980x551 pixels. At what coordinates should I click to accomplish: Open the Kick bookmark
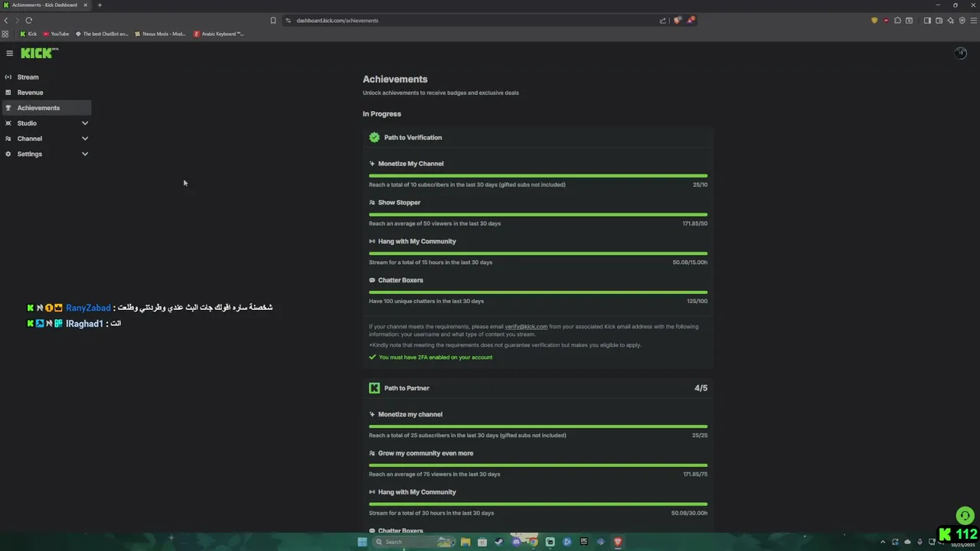click(28, 34)
